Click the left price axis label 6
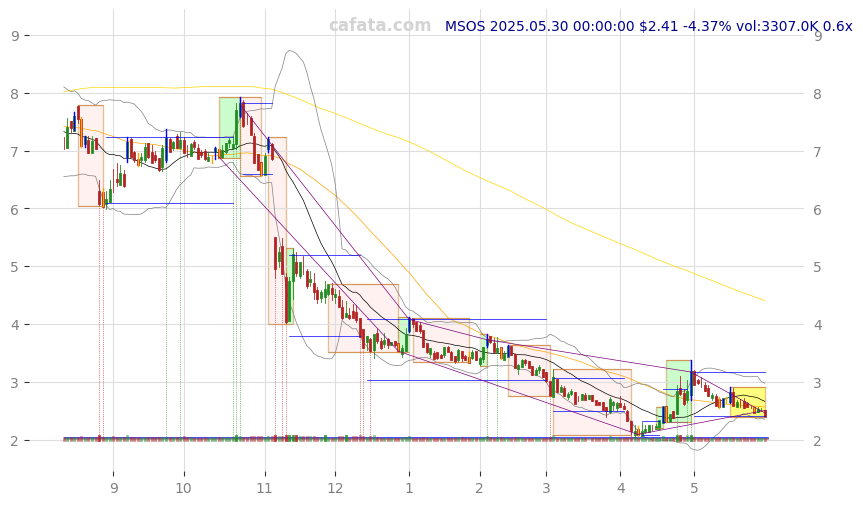This screenshot has height=505, width=863. point(15,210)
